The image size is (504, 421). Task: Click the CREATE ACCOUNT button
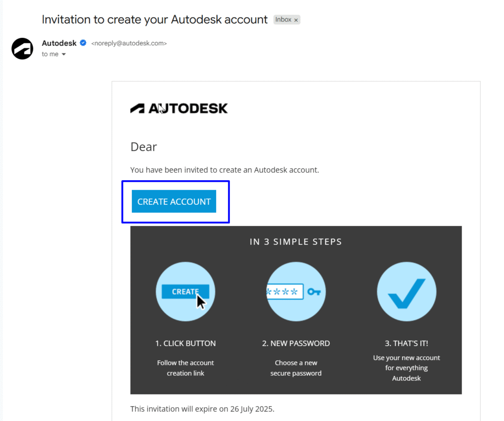pyautogui.click(x=174, y=201)
